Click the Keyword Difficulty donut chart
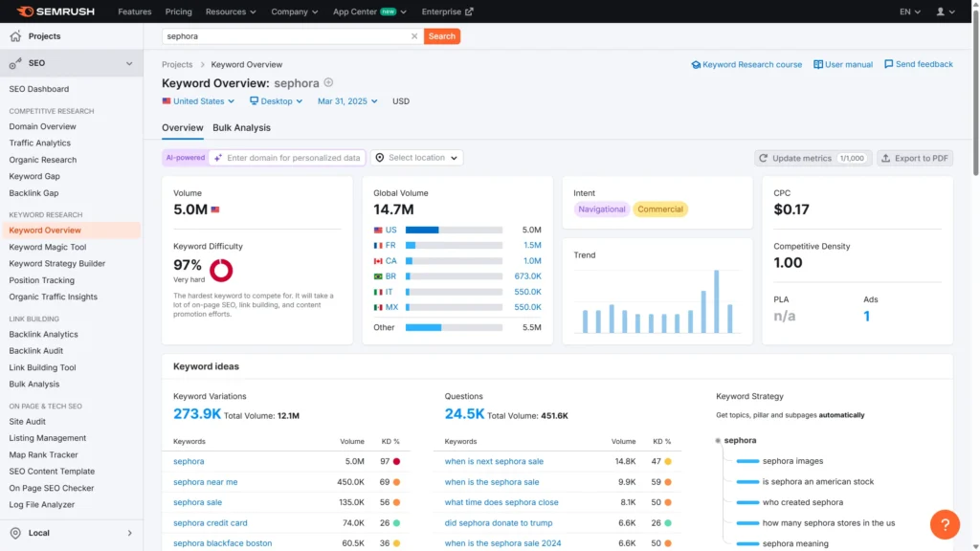Viewport: 980px width, 551px height. point(221,271)
